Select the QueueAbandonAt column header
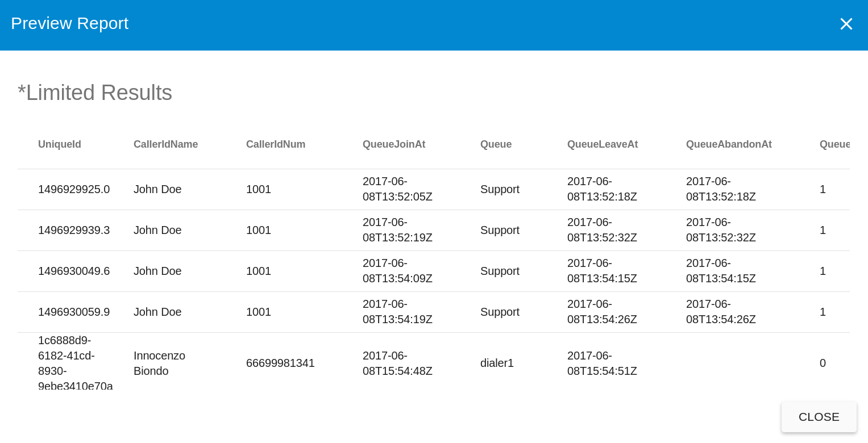 [x=729, y=144]
